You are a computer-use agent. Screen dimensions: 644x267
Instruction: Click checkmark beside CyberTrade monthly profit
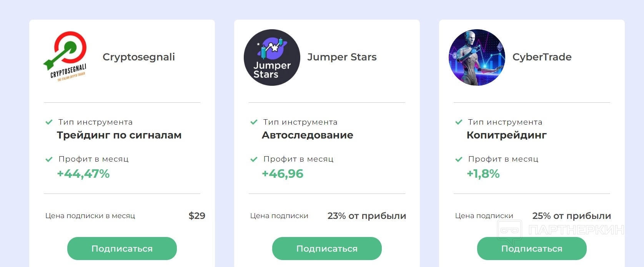click(459, 159)
